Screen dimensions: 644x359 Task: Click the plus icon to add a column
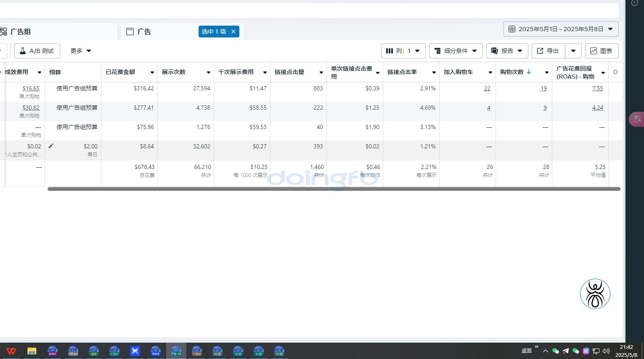tap(615, 72)
